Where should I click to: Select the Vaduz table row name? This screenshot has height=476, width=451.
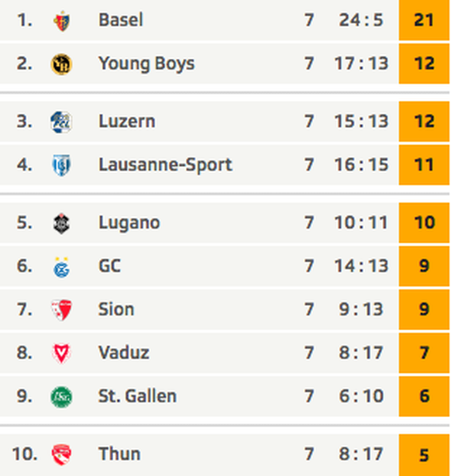124,353
